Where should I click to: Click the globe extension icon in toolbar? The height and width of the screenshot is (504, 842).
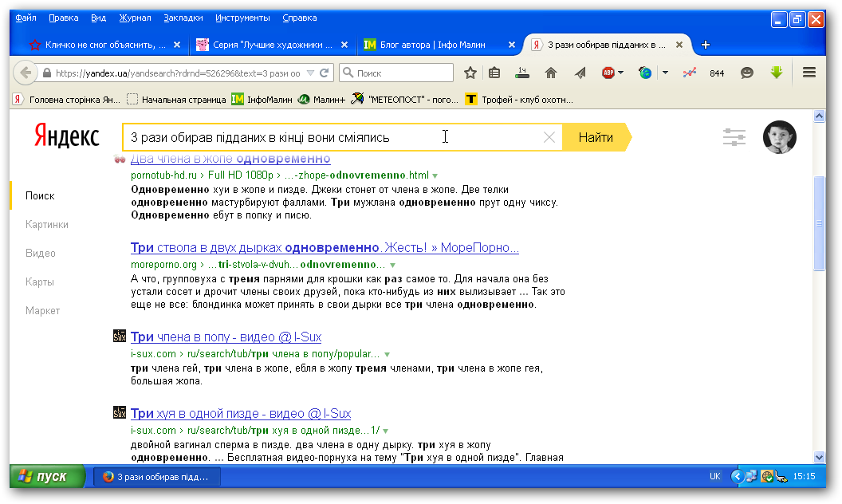(x=645, y=73)
